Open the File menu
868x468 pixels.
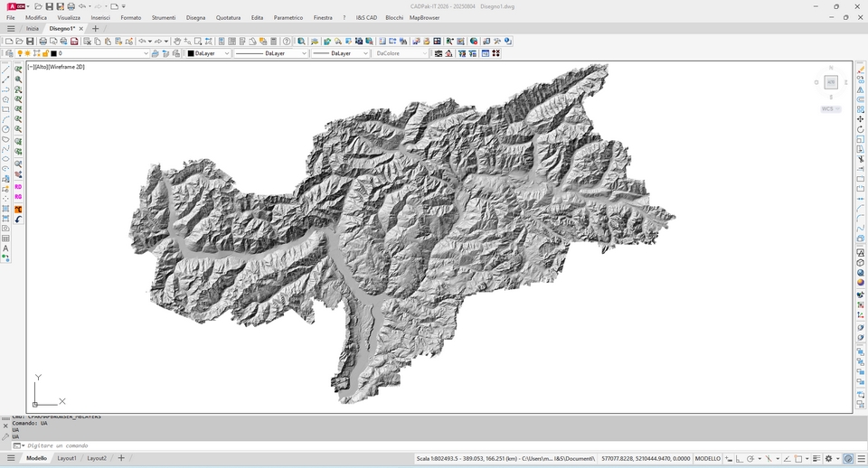point(11,18)
